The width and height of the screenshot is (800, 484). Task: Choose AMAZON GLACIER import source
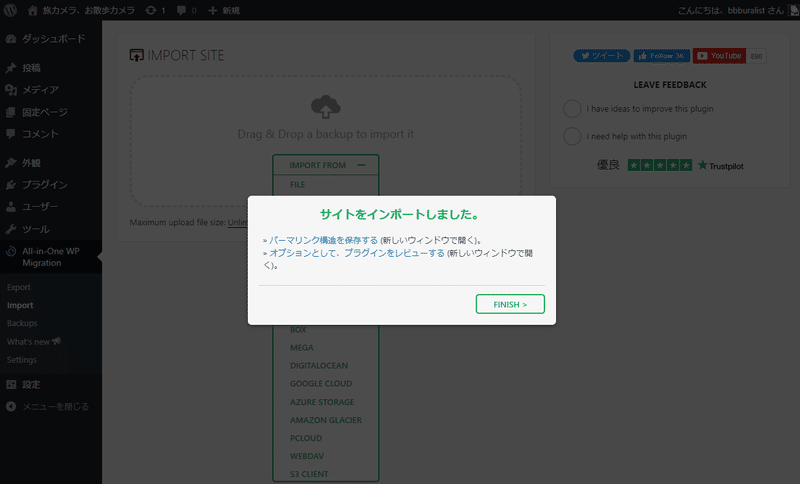tap(326, 420)
